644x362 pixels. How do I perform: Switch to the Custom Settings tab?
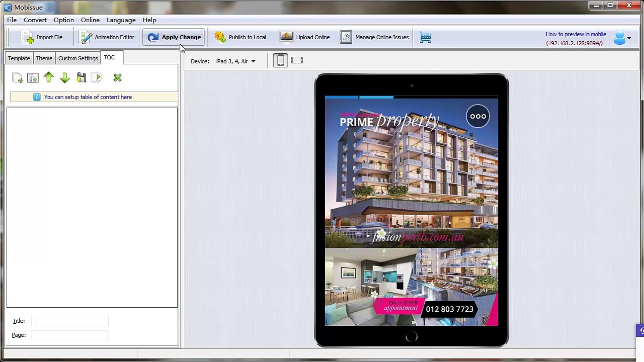point(78,58)
